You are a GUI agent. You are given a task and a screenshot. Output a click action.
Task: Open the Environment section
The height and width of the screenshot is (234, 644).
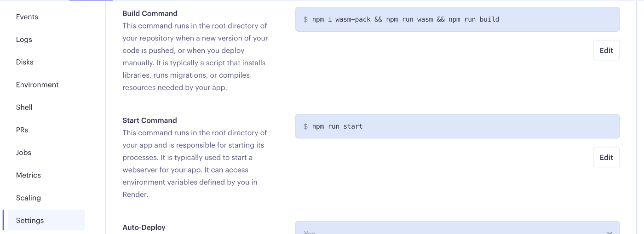[37, 85]
